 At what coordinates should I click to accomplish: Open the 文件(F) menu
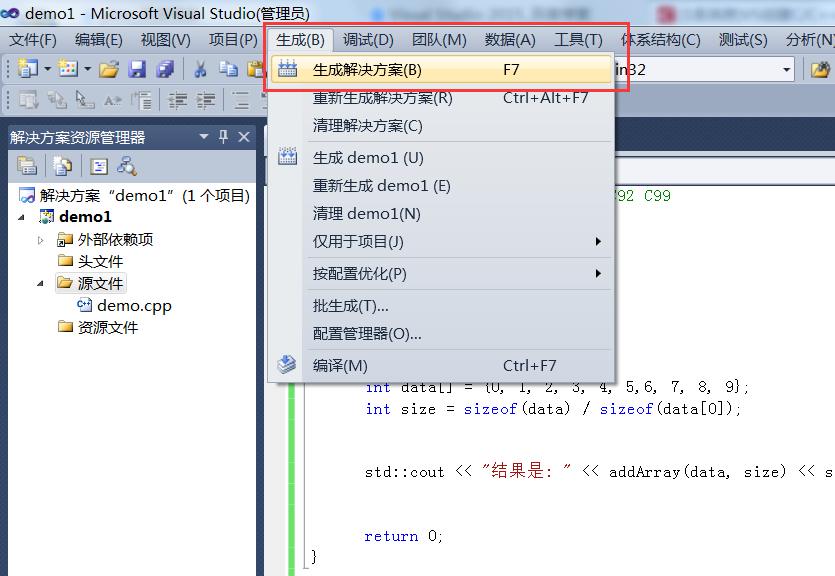pos(33,40)
